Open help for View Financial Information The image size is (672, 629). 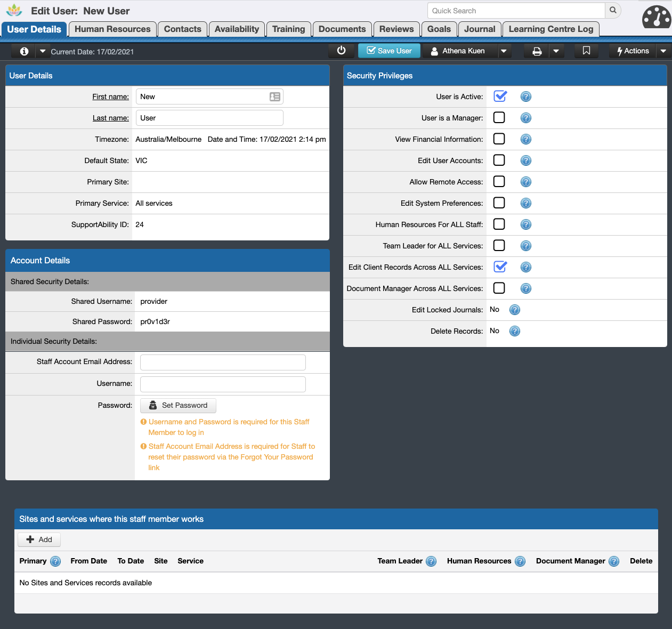[526, 139]
